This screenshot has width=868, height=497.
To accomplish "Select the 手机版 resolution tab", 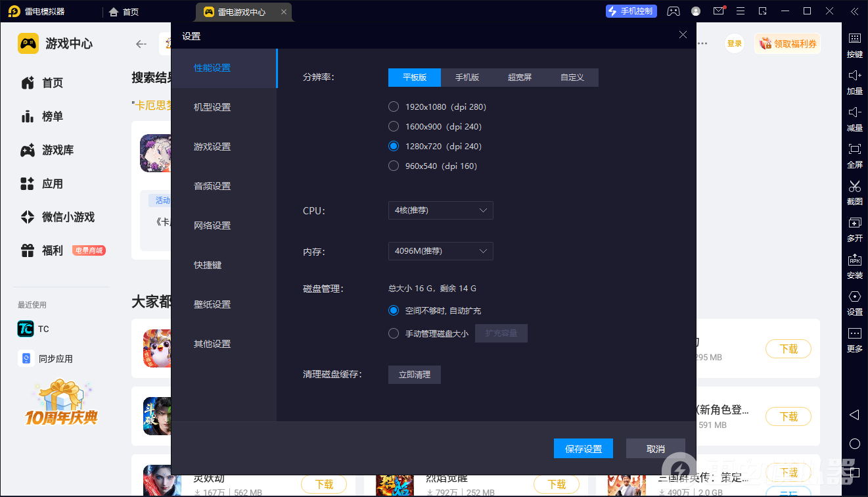I will 467,78.
